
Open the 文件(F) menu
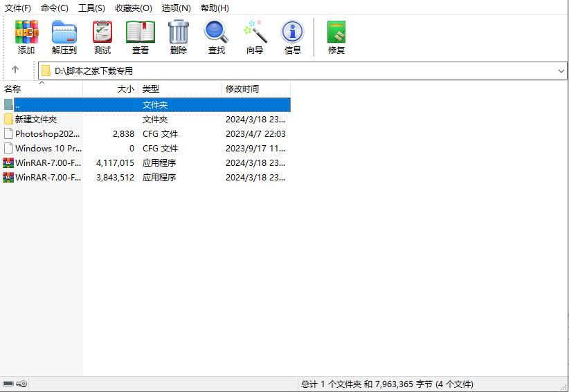coord(18,8)
